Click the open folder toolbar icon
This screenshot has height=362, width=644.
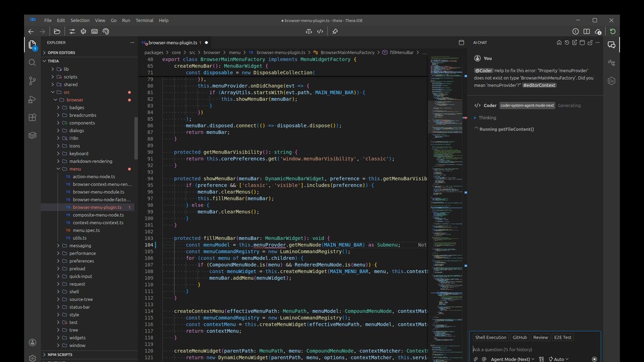57,32
